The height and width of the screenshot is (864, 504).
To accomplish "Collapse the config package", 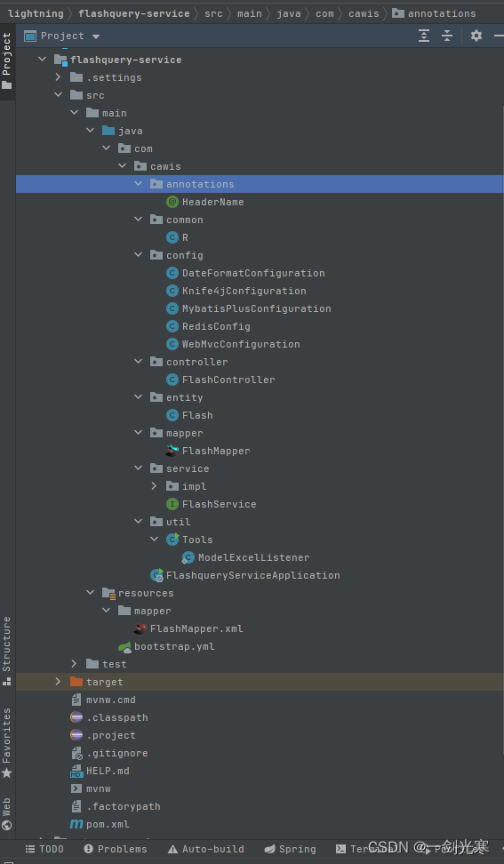I will 139,255.
